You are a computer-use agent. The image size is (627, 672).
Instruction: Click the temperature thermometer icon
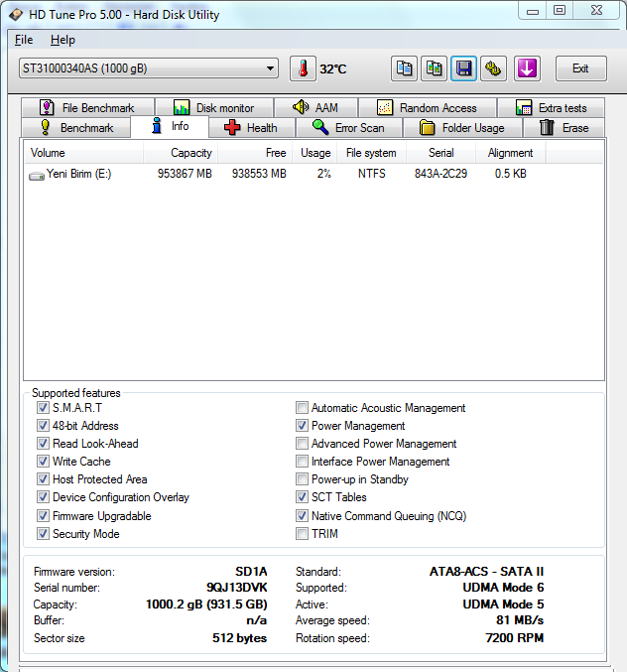(x=302, y=68)
